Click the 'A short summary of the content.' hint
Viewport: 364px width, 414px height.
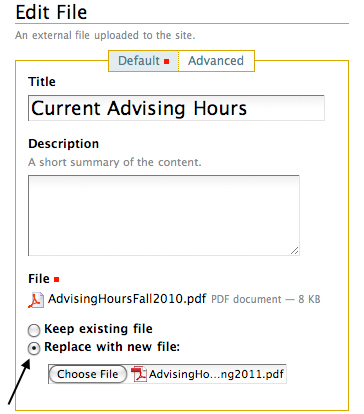[x=115, y=162]
